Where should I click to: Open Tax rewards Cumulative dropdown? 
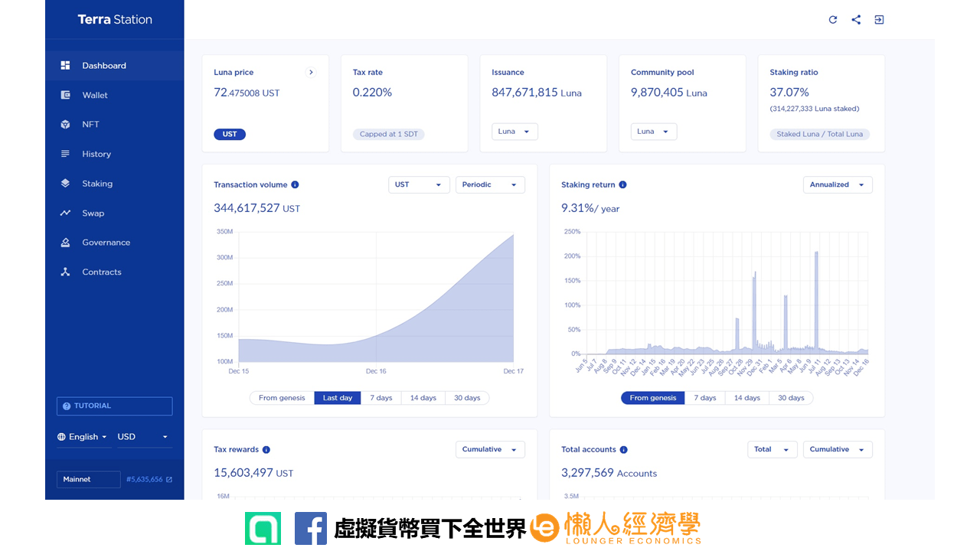(x=490, y=450)
